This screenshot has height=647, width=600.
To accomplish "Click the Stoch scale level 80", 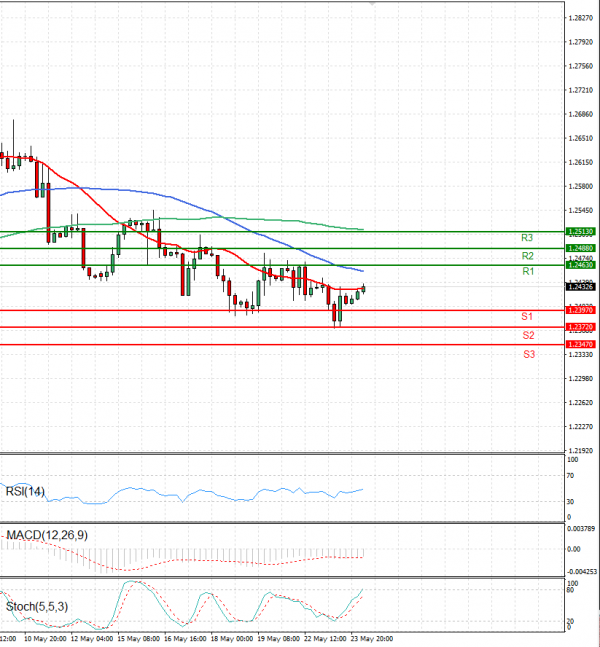I will (x=570, y=590).
